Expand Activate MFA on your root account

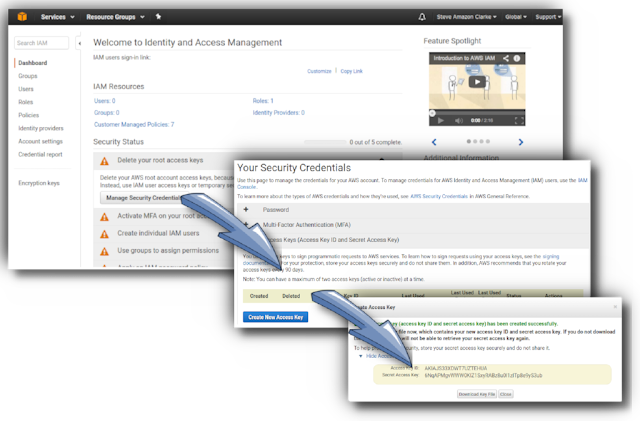(161, 216)
